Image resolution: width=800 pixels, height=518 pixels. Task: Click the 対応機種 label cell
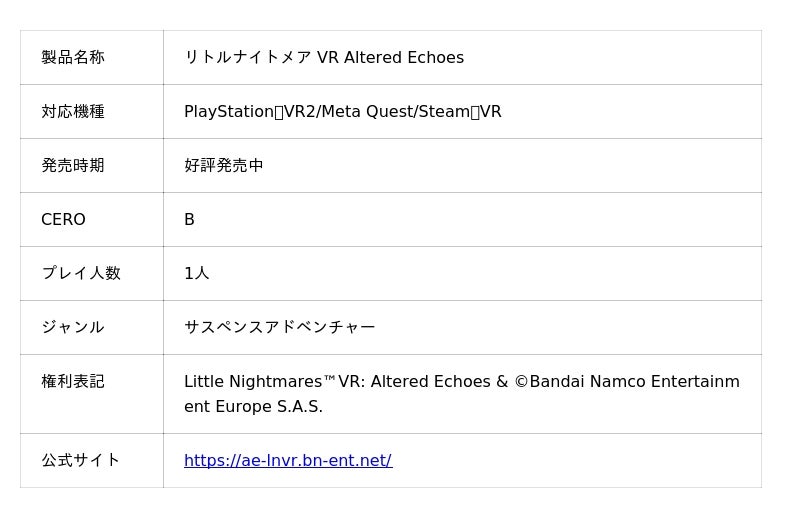[x=73, y=111]
